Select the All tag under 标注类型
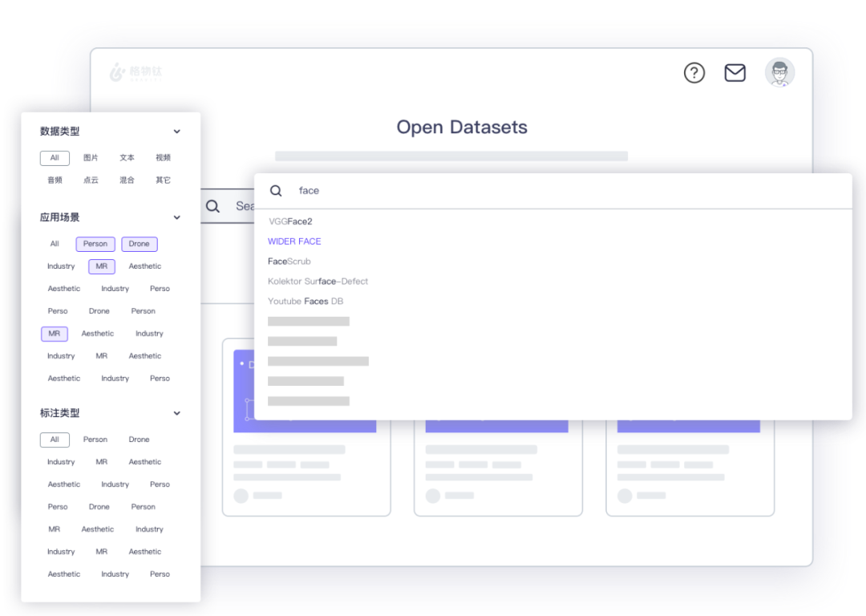The image size is (866, 616). pos(55,440)
